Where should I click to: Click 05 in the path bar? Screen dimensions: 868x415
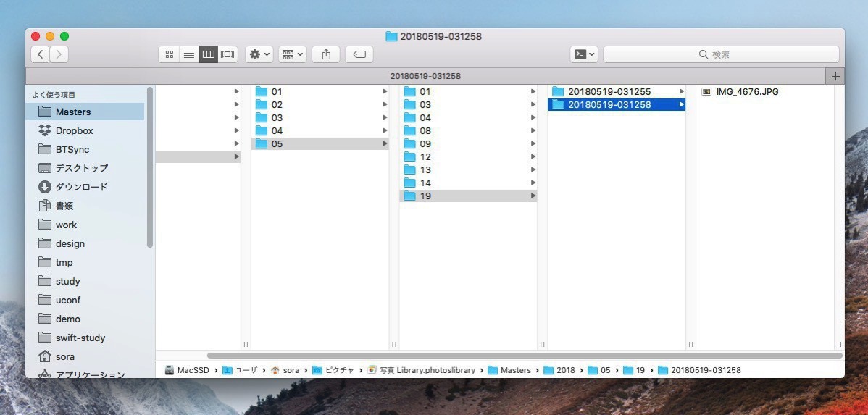point(599,370)
